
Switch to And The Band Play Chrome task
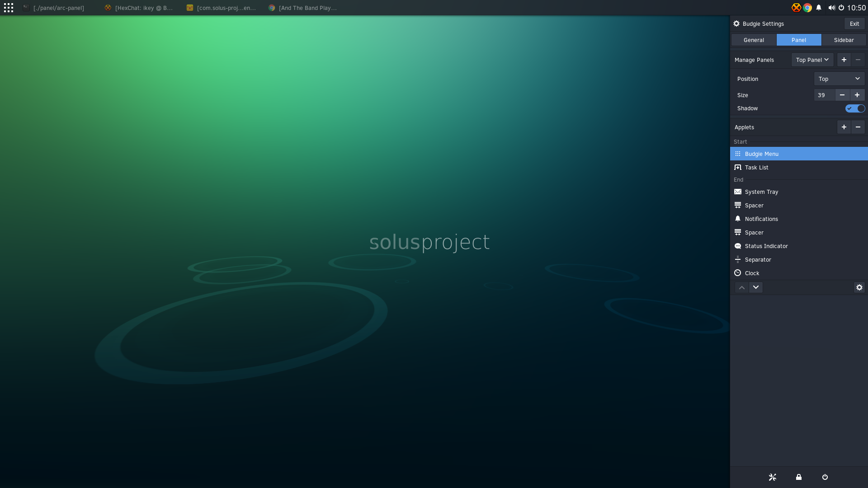point(302,8)
